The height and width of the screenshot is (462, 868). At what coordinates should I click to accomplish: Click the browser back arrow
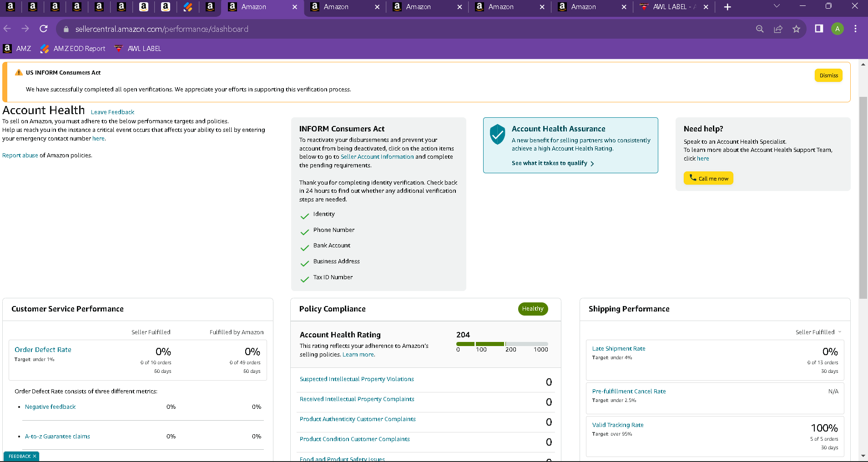pyautogui.click(x=7, y=29)
